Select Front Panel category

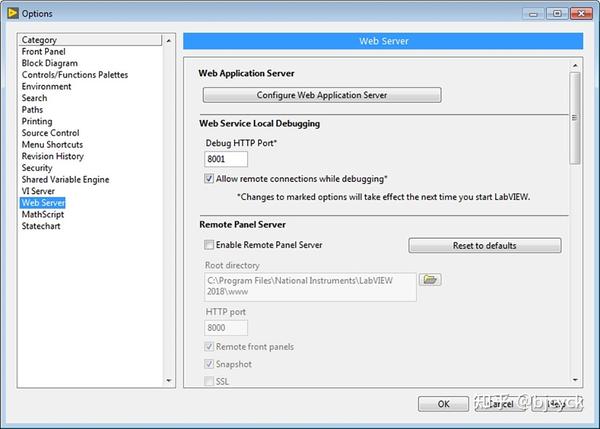point(44,52)
